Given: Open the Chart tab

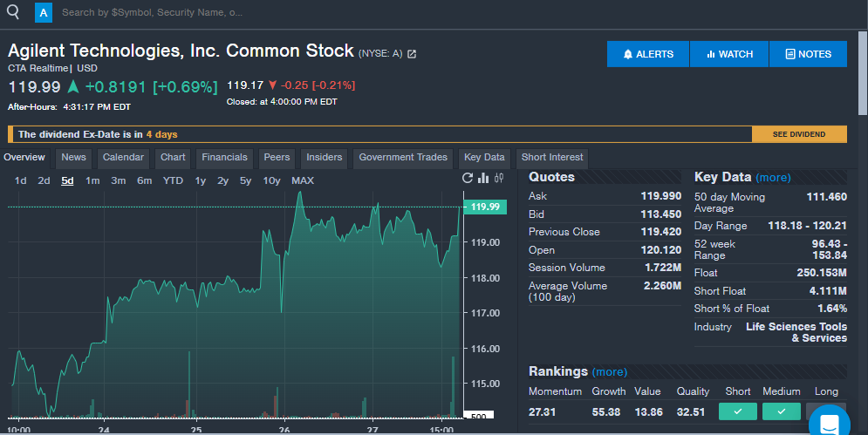Looking at the screenshot, I should pyautogui.click(x=173, y=158).
